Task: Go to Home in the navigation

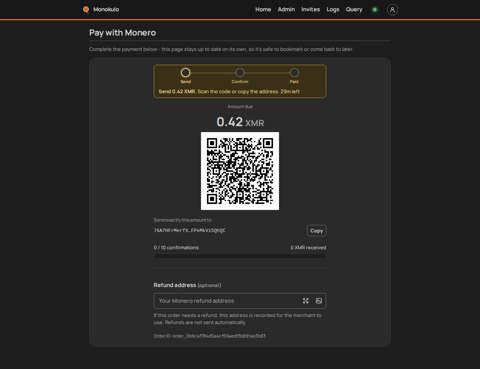Action: [x=263, y=9]
